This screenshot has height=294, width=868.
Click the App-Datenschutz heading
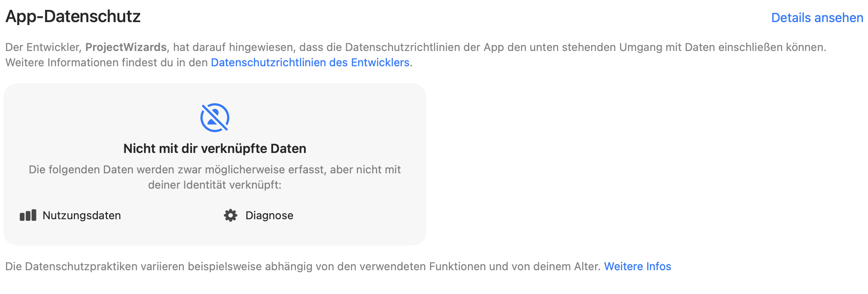point(73,17)
